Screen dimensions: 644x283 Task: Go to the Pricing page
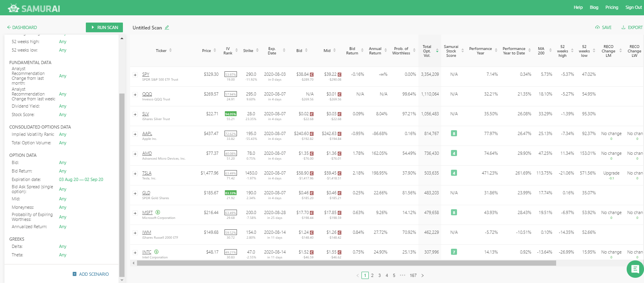[611, 7]
